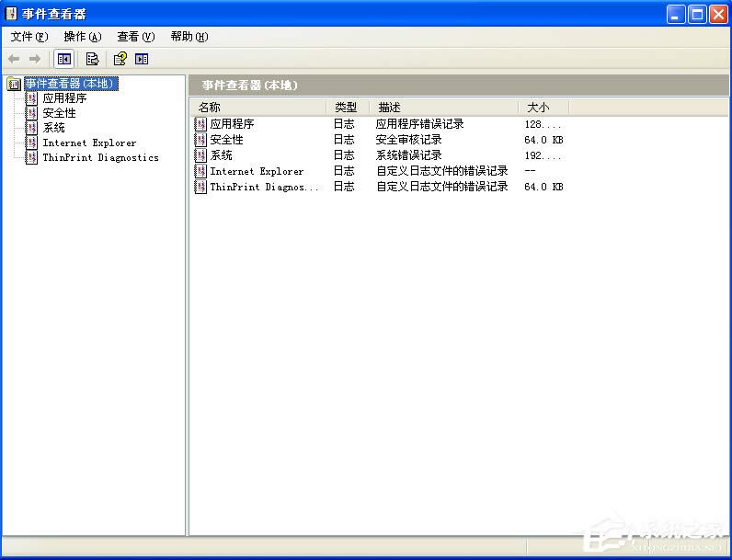The image size is (732, 560).
Task: Click Internet Explorer log icon in list
Action: click(201, 171)
